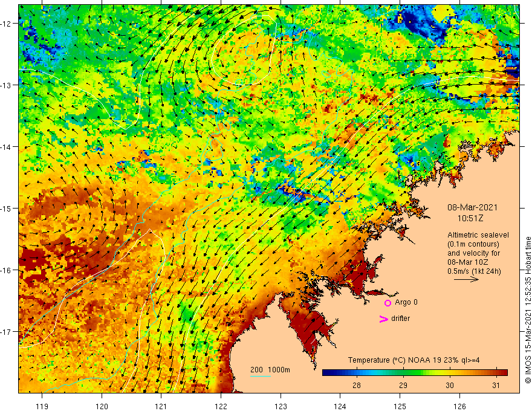This screenshot has width=532, height=411.
Task: Click the magenta drifter arrowhead legend marker
Action: pyautogui.click(x=383, y=319)
